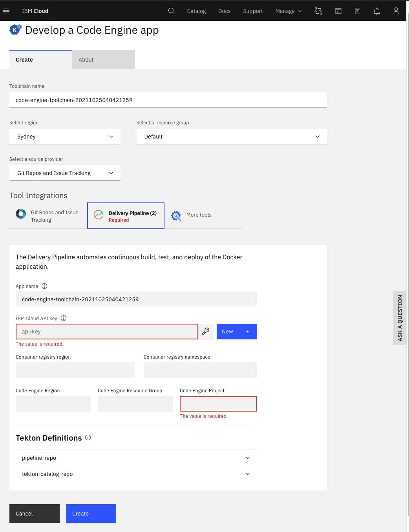Screen dimensions: 409x532
Task: Click the Code Engine hexagon logo
Action: tap(15, 29)
